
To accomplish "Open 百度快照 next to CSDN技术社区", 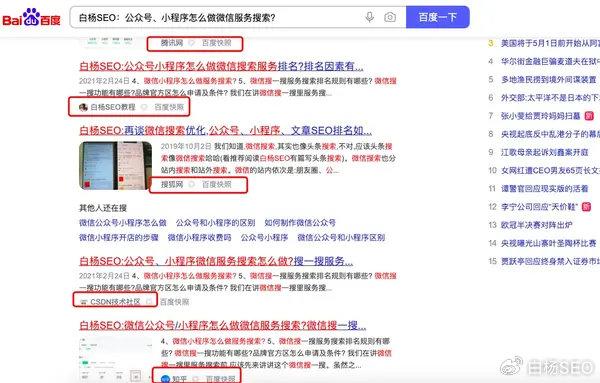I will tap(174, 302).
